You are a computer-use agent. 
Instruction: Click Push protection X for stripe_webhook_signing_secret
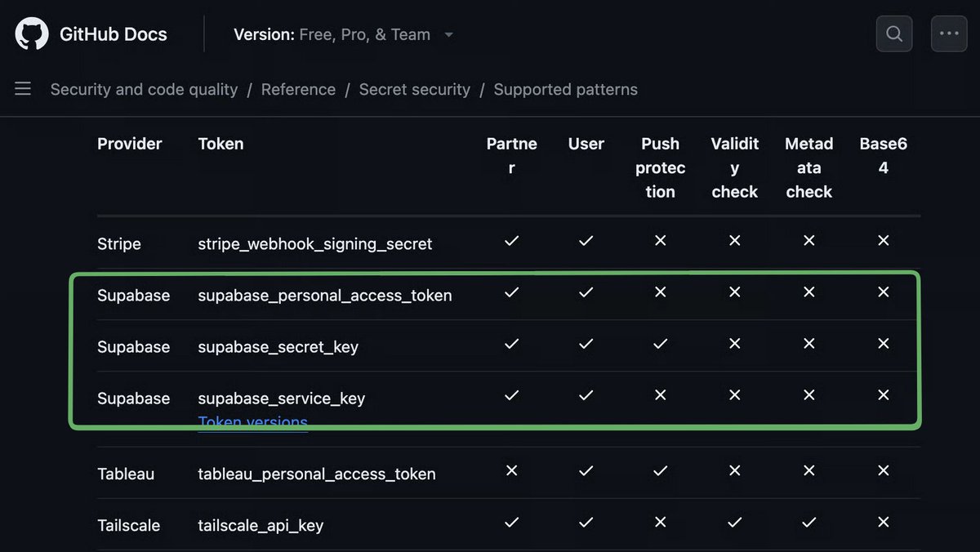pyautogui.click(x=661, y=240)
